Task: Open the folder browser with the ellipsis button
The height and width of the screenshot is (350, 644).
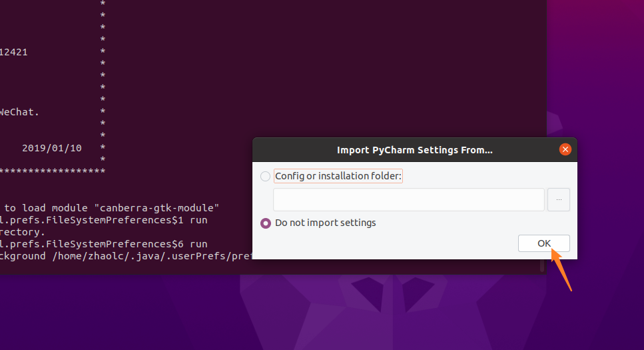Action: click(559, 199)
